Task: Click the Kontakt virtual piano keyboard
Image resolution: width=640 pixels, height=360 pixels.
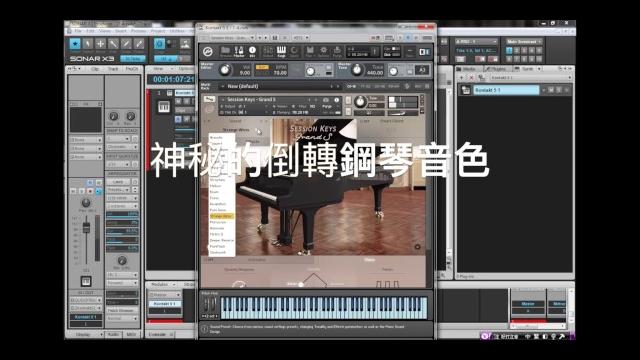Action: (324, 308)
